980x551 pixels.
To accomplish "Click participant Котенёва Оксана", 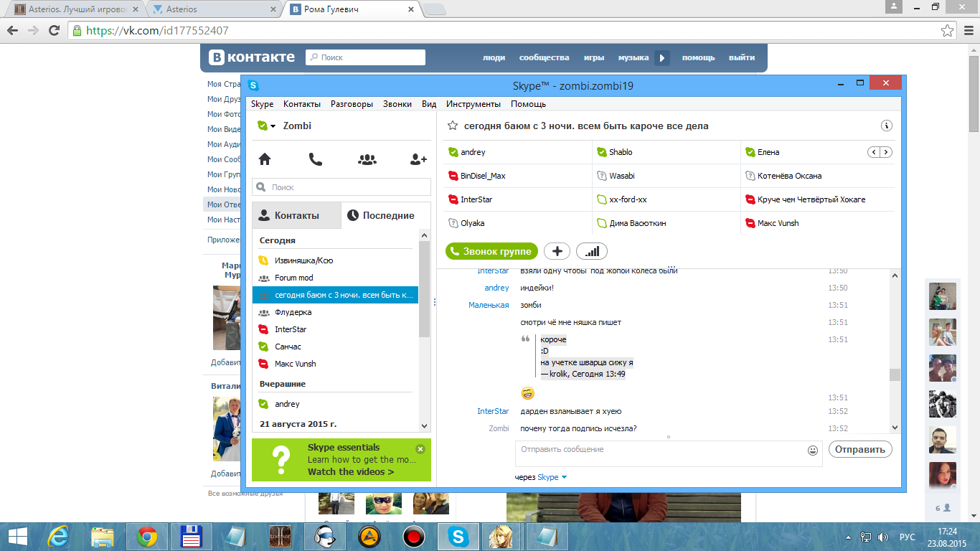I will coord(789,176).
